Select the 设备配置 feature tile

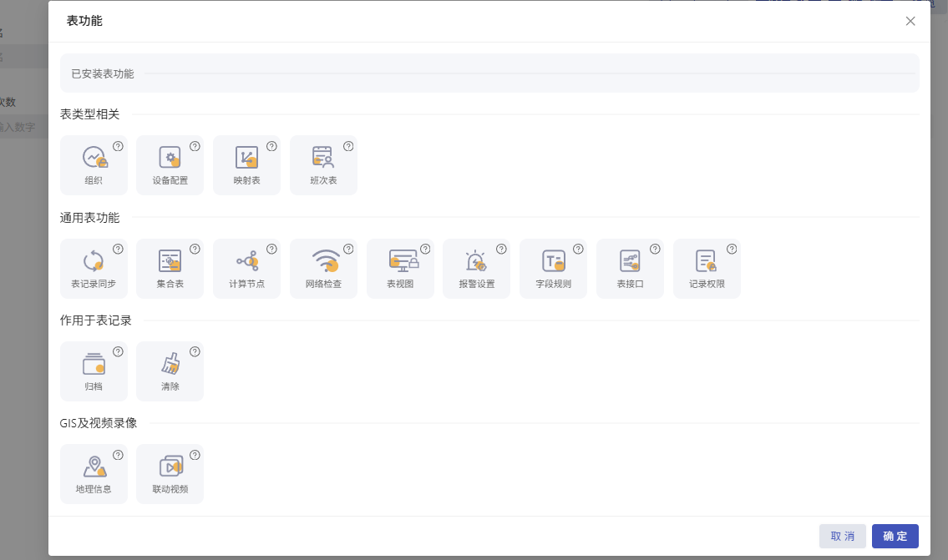[170, 158]
